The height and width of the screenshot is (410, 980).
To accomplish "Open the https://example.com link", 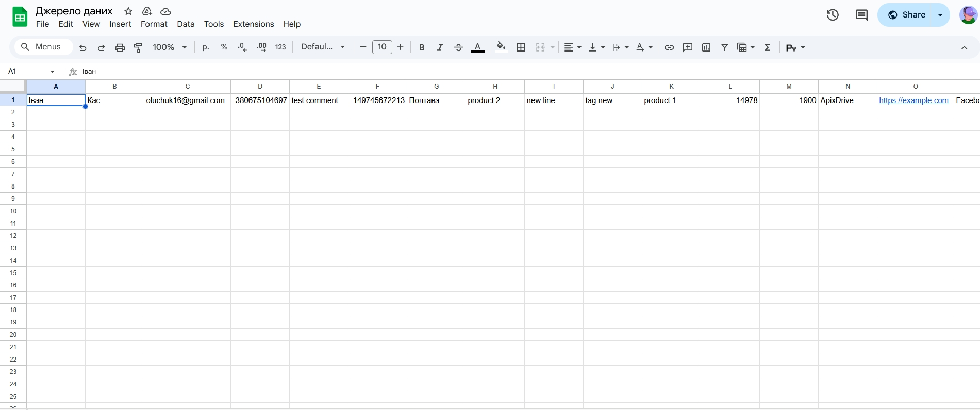I will pos(913,100).
